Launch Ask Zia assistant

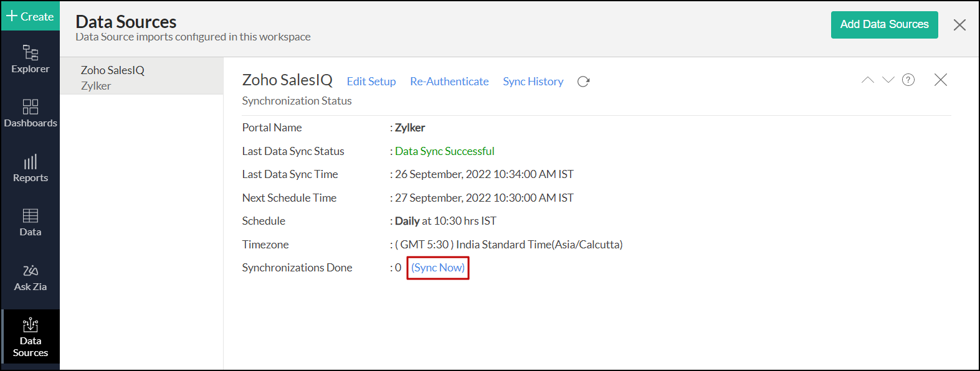30,277
